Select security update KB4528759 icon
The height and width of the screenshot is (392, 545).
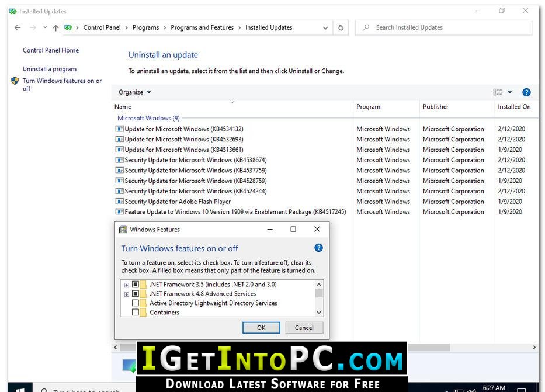tap(120, 181)
